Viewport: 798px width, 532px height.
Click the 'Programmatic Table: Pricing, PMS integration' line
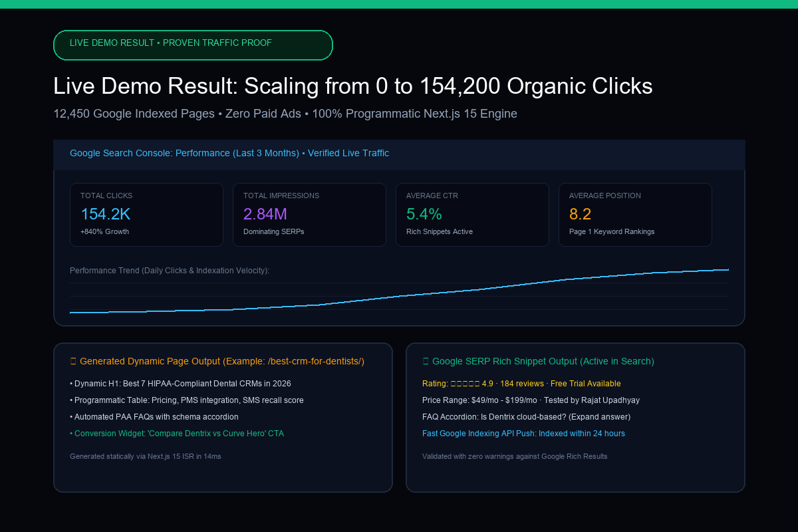[187, 400]
